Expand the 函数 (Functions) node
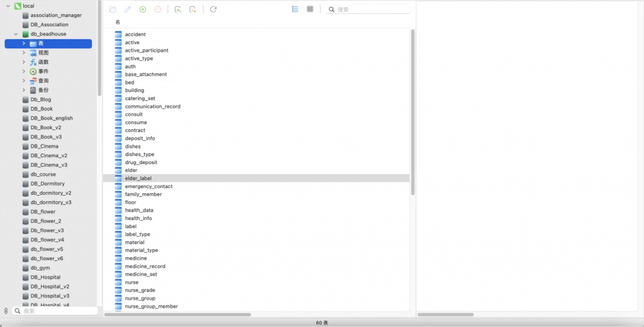 click(x=23, y=62)
